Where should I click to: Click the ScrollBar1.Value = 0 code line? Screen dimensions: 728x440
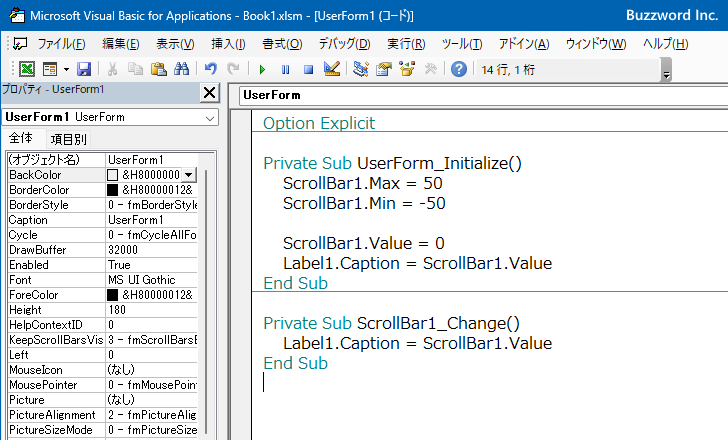[364, 243]
